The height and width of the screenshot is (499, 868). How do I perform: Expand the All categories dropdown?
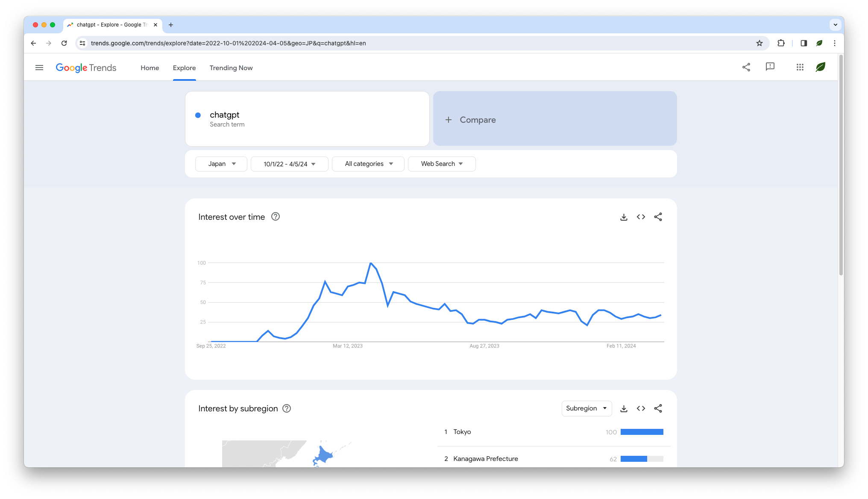[368, 164]
